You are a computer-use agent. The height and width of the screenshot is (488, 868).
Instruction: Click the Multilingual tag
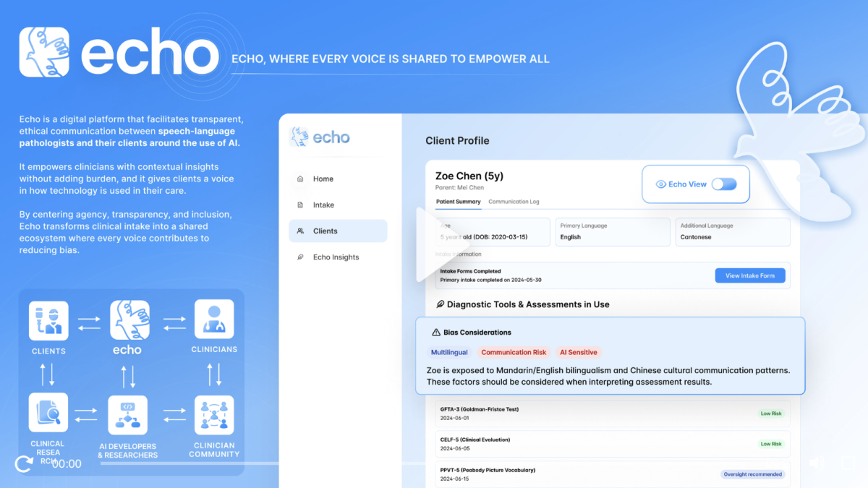[449, 352]
